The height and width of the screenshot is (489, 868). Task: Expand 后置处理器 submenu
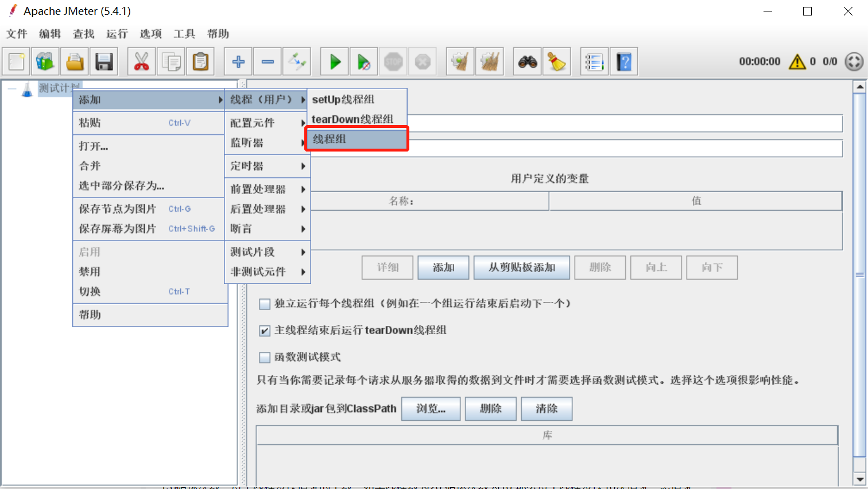[268, 209]
